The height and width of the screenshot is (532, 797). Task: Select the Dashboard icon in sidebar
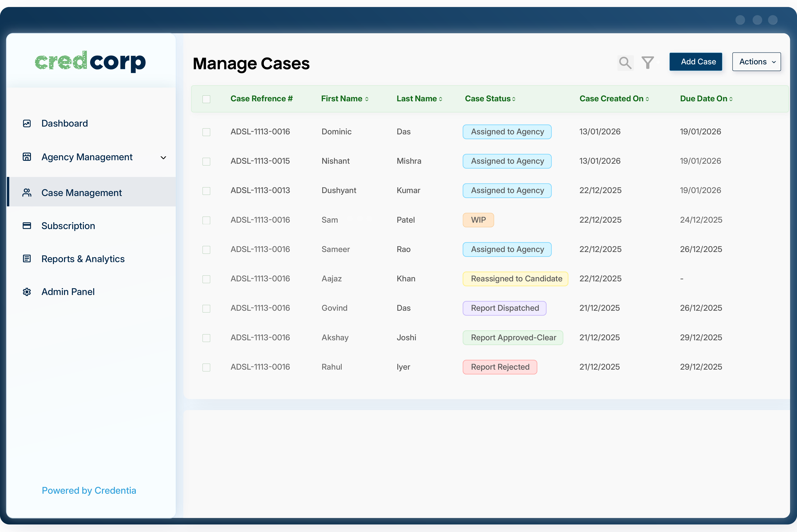click(26, 123)
